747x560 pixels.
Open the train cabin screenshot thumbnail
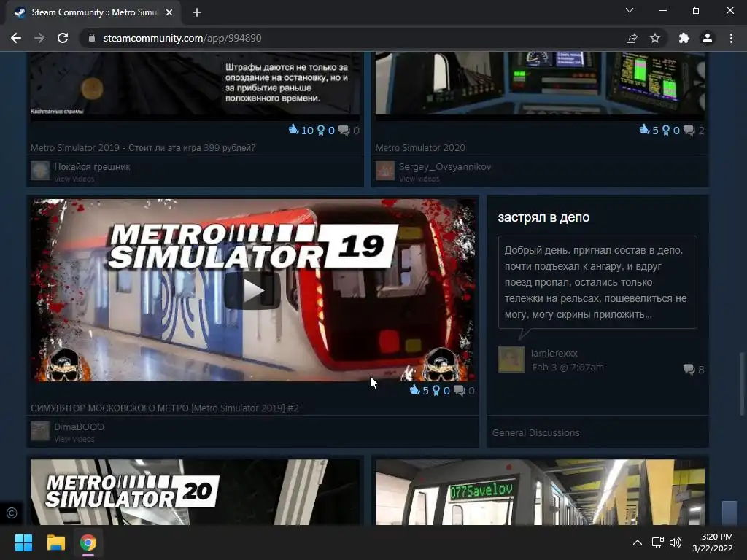(x=540, y=84)
